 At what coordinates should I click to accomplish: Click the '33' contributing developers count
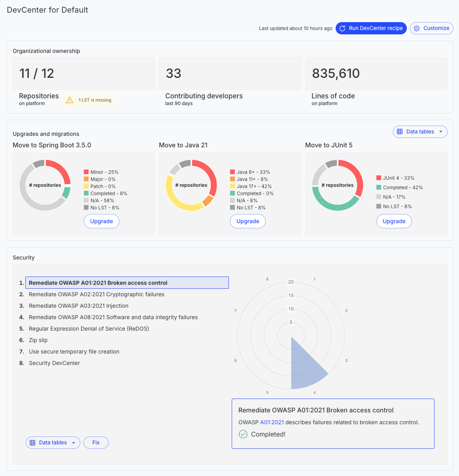click(174, 73)
